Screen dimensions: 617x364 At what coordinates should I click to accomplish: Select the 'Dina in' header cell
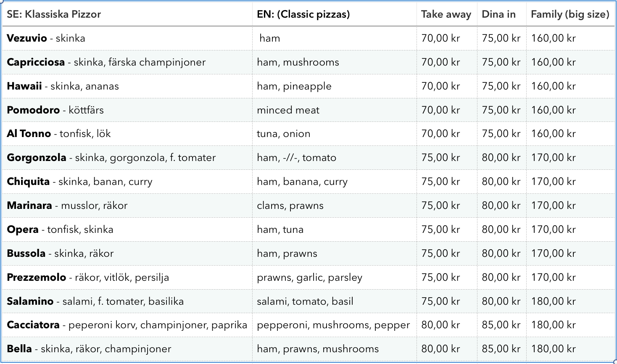click(498, 14)
